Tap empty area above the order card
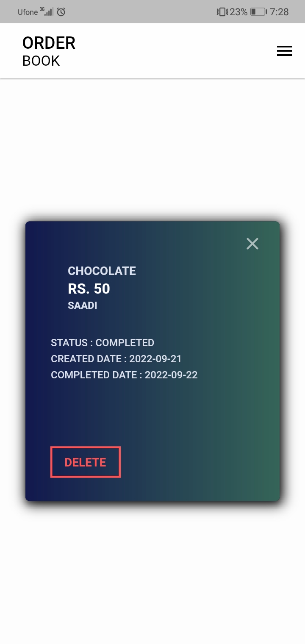The width and height of the screenshot is (305, 644). pos(152,148)
